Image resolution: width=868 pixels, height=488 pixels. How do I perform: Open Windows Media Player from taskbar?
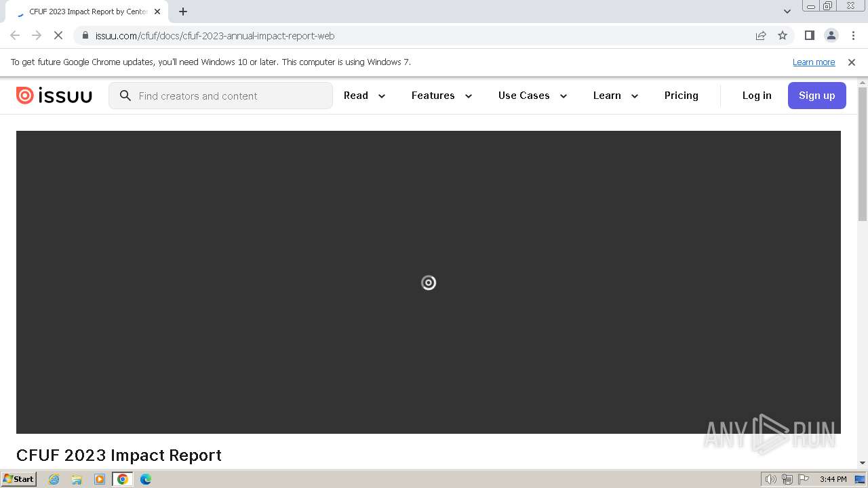click(100, 479)
